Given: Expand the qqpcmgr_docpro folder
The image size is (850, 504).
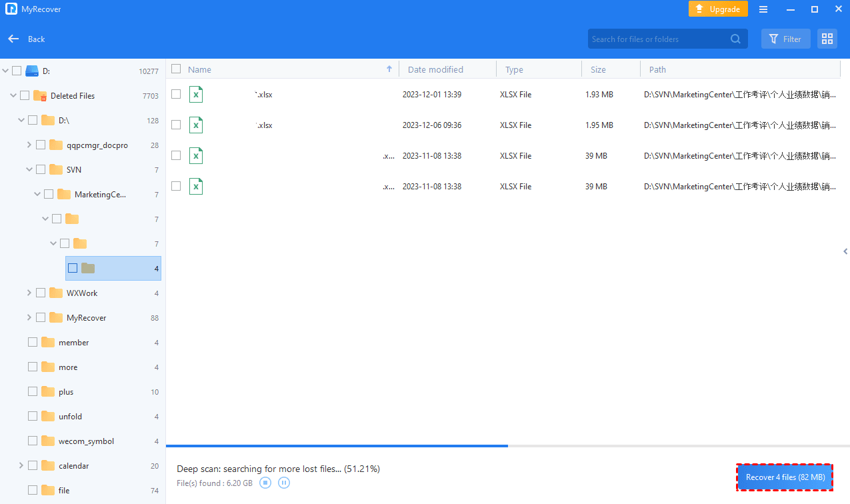Looking at the screenshot, I should coord(29,145).
